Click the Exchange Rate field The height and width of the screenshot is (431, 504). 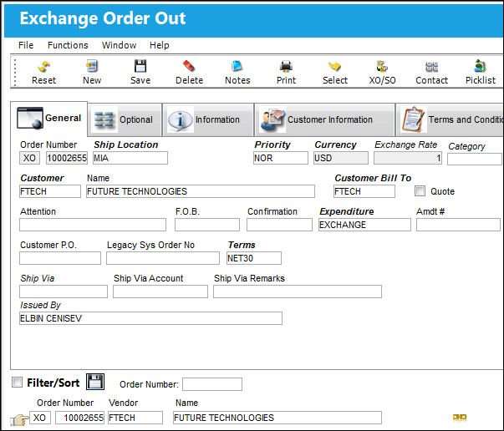click(408, 158)
